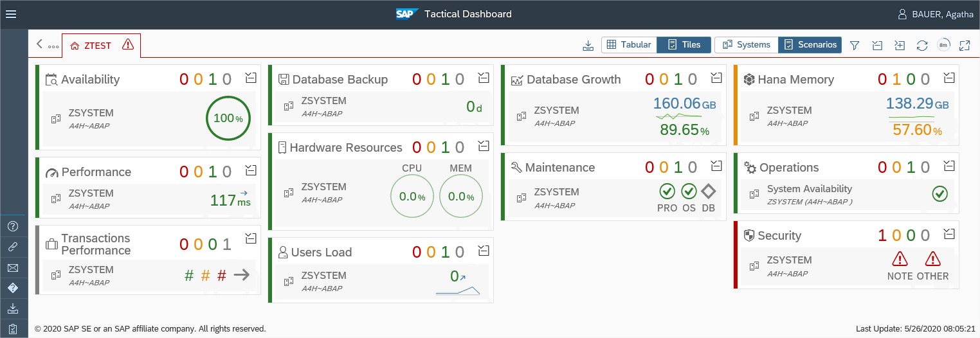Screen dimensions: 980x338
Task: Collapse the Availability tile
Action: [251, 78]
